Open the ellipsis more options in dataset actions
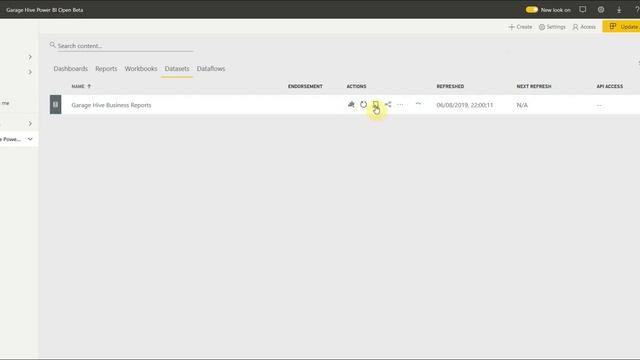The image size is (640, 360). point(400,104)
